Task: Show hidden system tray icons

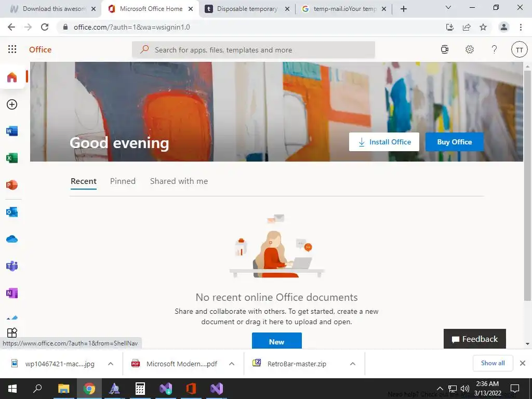Action: point(440,389)
